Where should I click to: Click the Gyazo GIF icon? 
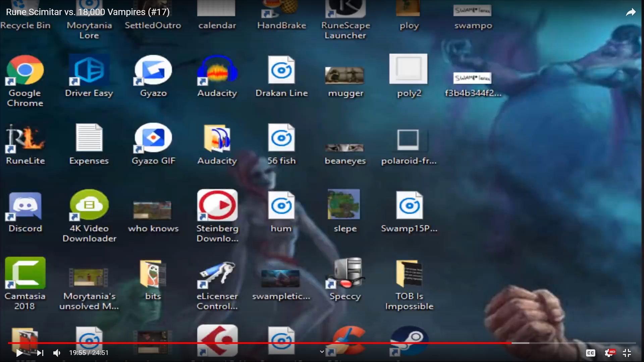coord(153,138)
